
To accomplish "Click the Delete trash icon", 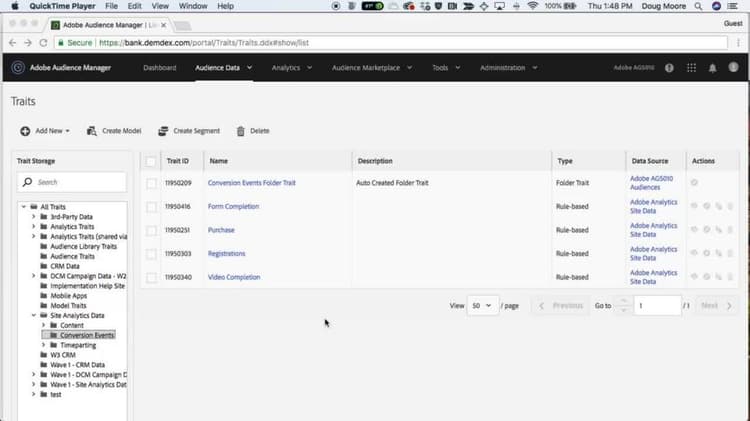I will [x=241, y=131].
